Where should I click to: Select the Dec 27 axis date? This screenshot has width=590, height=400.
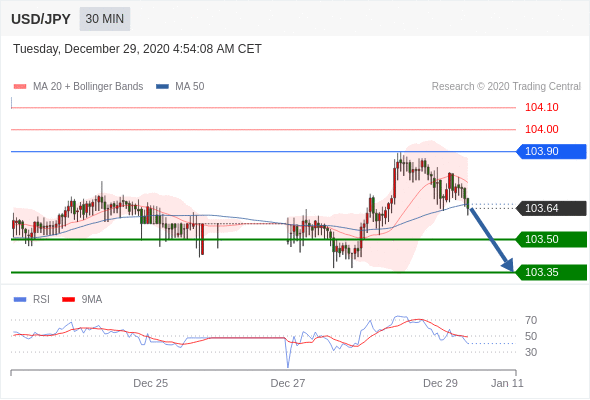288,383
